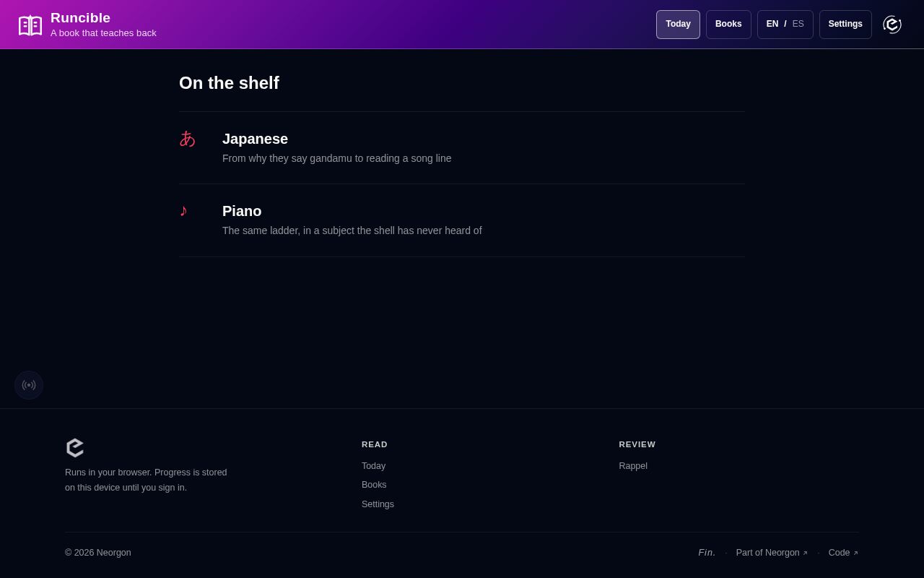The height and width of the screenshot is (578, 924).
Task: Click the 'Runs in your browser' notice
Action: pyautogui.click(x=146, y=480)
